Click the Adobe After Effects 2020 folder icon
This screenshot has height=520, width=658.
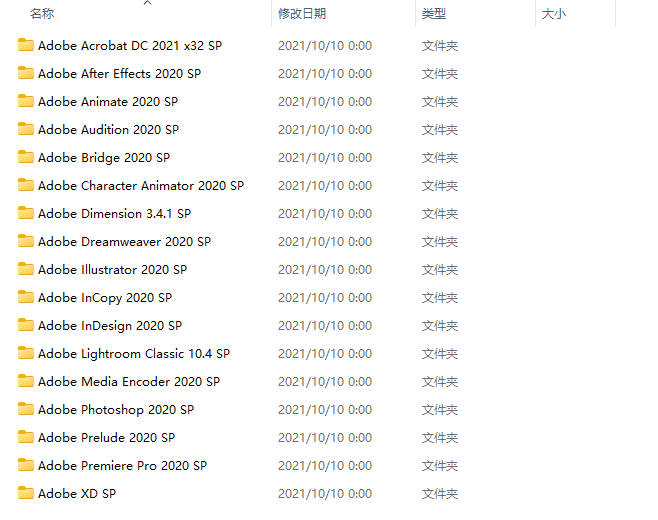pyautogui.click(x=26, y=73)
